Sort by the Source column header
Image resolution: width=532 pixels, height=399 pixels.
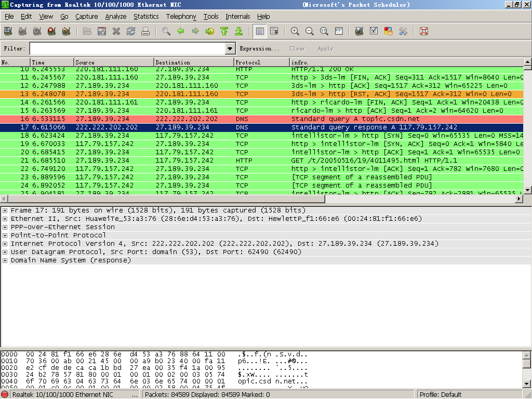[x=114, y=62]
